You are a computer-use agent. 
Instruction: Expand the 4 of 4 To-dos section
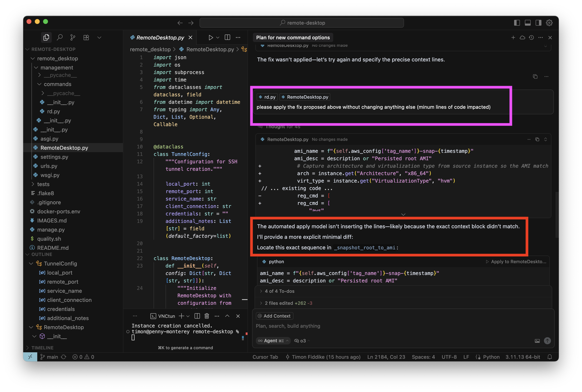[279, 291]
